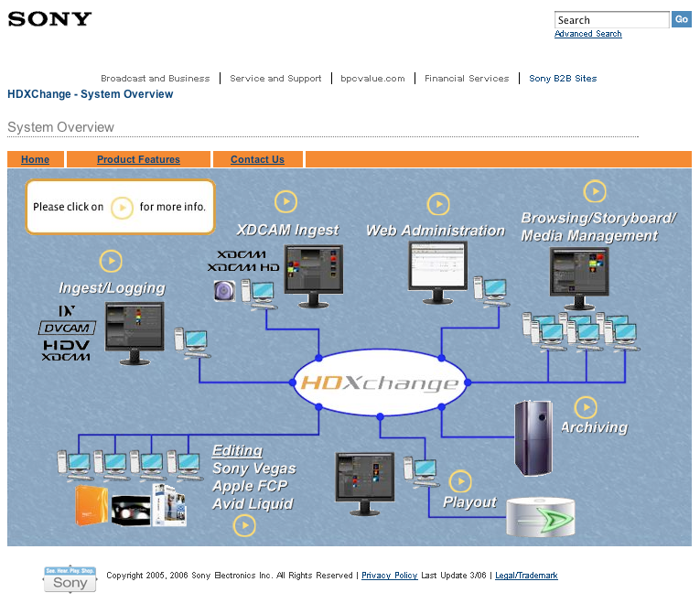Click the Sony logo at top left

[x=49, y=19]
